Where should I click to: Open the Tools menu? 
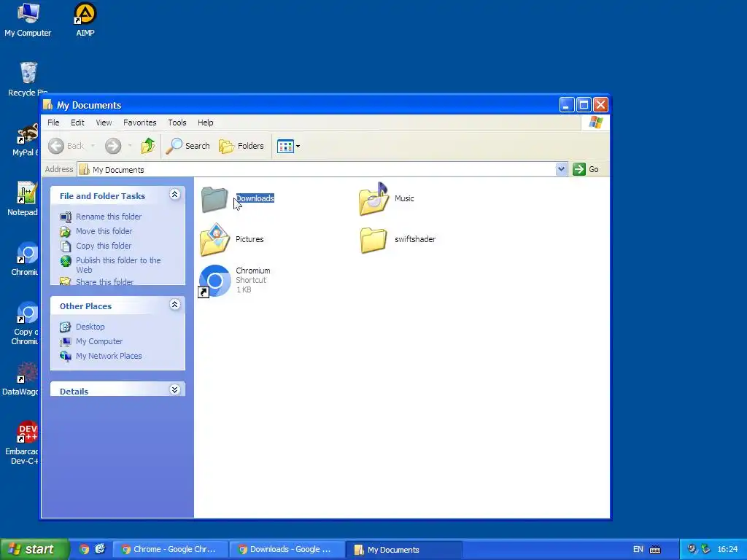177,122
